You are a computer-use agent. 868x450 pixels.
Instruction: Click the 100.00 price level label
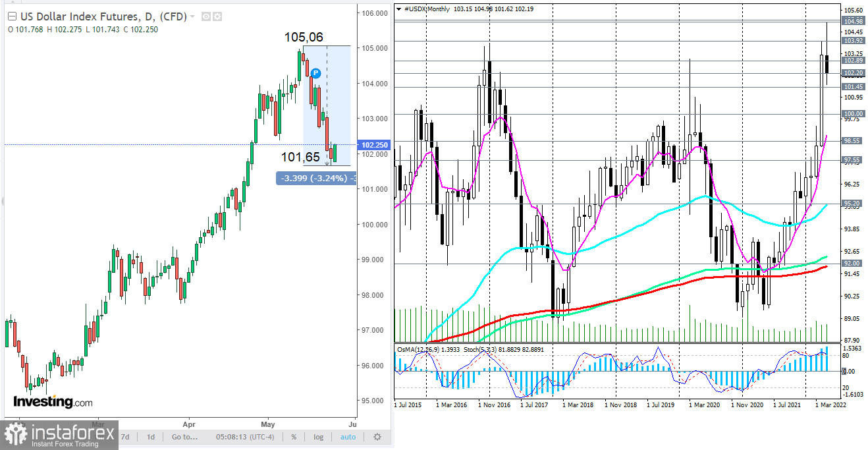tap(854, 113)
